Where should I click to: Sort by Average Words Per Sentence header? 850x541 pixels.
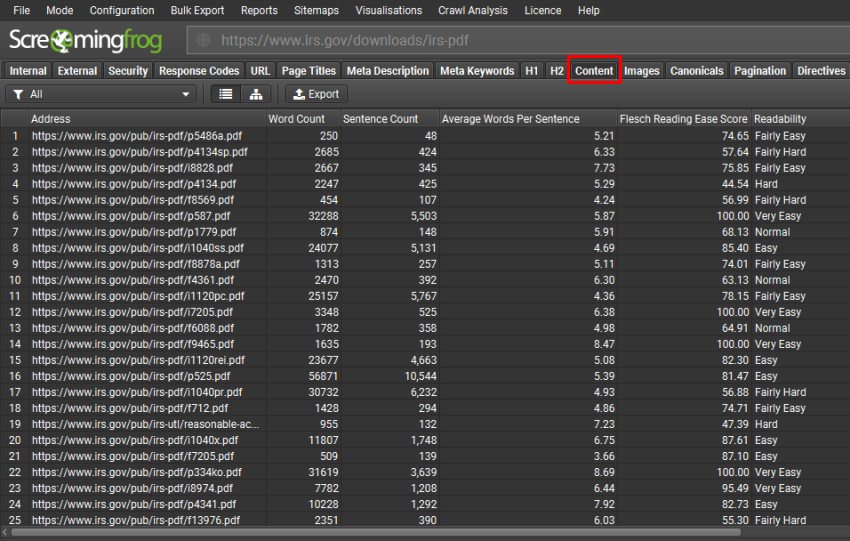pos(528,119)
